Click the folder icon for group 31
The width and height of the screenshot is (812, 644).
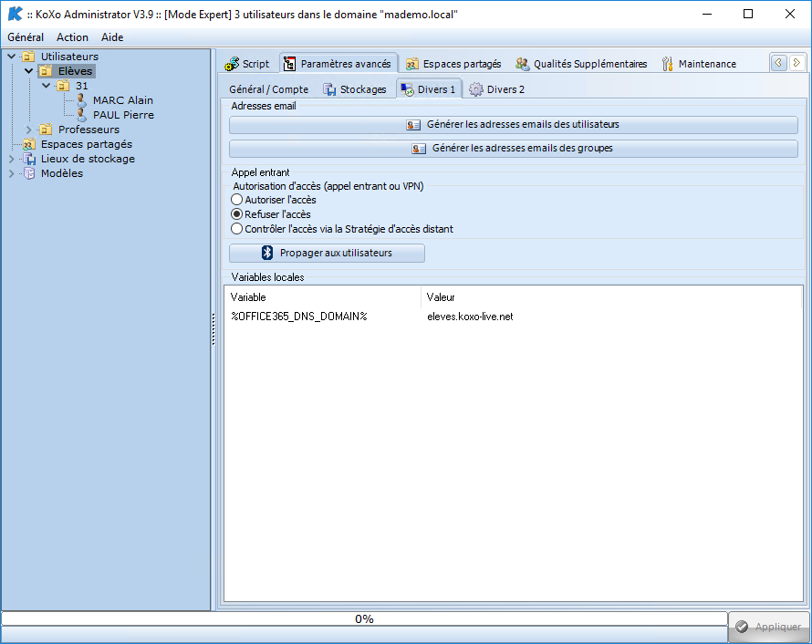63,86
